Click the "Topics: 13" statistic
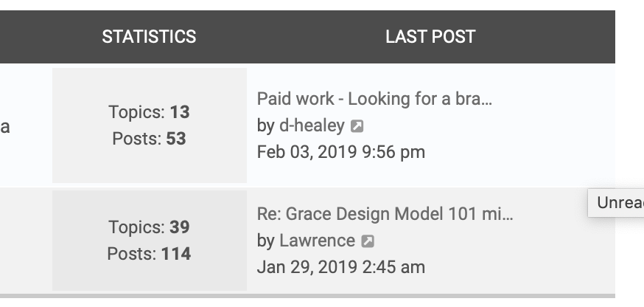The image size is (644, 307). coord(149,112)
